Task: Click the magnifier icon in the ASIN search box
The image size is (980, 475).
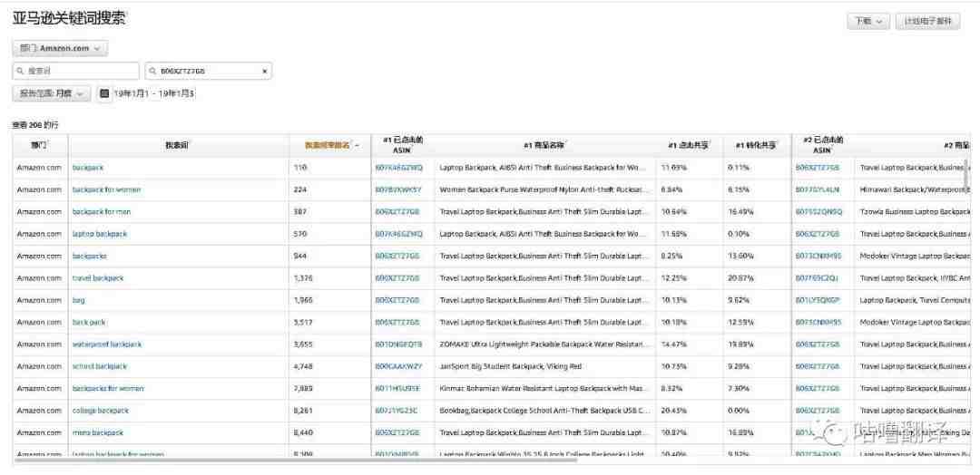Action: pyautogui.click(x=152, y=72)
